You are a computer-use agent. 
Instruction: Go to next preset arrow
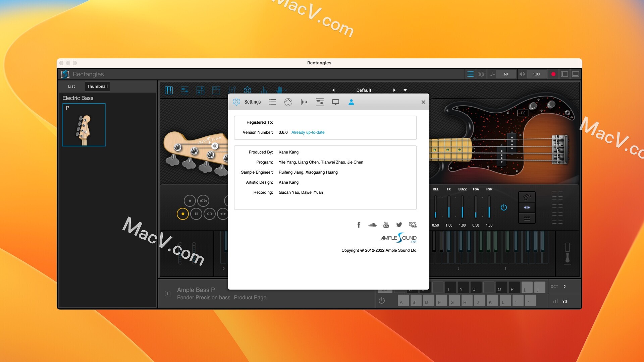(394, 90)
